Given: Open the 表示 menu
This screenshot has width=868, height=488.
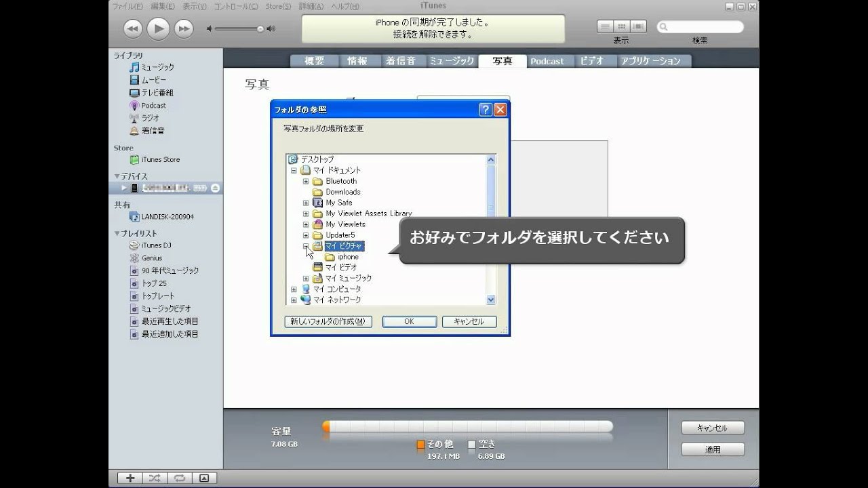Looking at the screenshot, I should [195, 6].
